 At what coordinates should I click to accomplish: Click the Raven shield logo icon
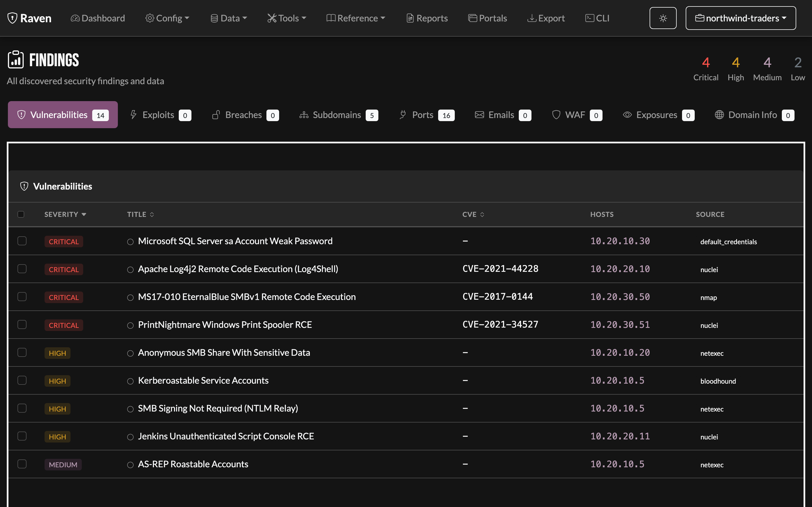(x=12, y=18)
